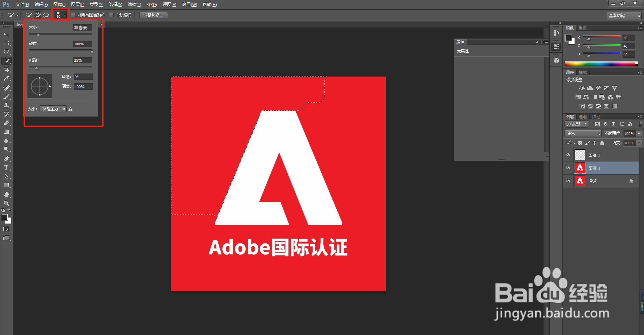644x335 pixels.
Task: Toggle Quick Mask mode icon
Action: pos(6,229)
